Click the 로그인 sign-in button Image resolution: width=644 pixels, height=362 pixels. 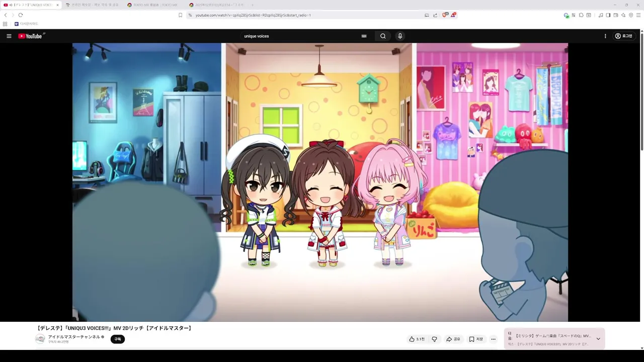tap(624, 36)
